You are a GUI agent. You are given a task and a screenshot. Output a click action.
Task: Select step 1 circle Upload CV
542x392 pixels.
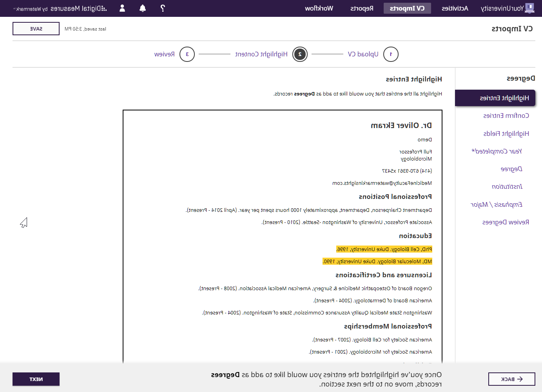[x=391, y=54]
